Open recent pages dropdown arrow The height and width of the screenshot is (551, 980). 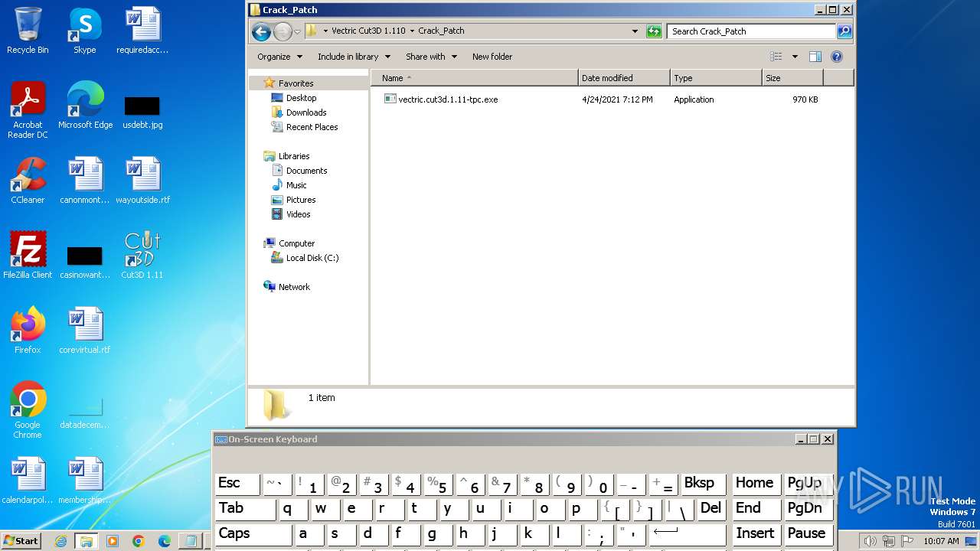(x=297, y=31)
